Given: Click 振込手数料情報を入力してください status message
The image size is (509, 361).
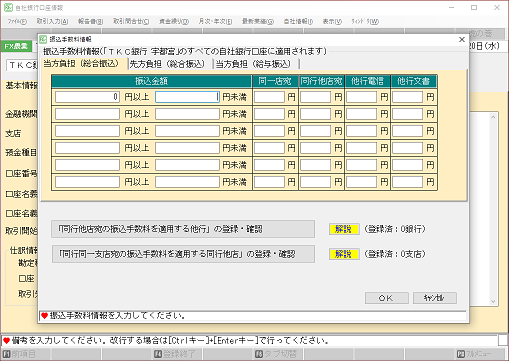Looking at the screenshot, I should [118, 315].
